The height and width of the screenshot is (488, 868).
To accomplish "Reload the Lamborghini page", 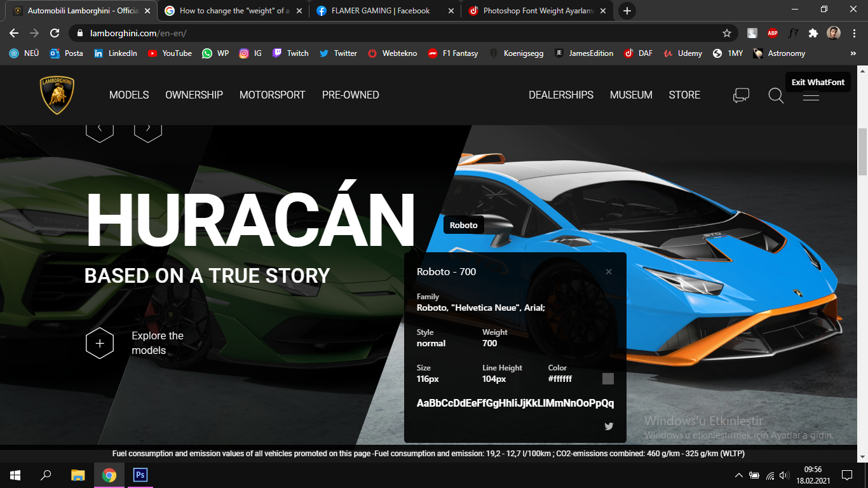I will coord(55,33).
